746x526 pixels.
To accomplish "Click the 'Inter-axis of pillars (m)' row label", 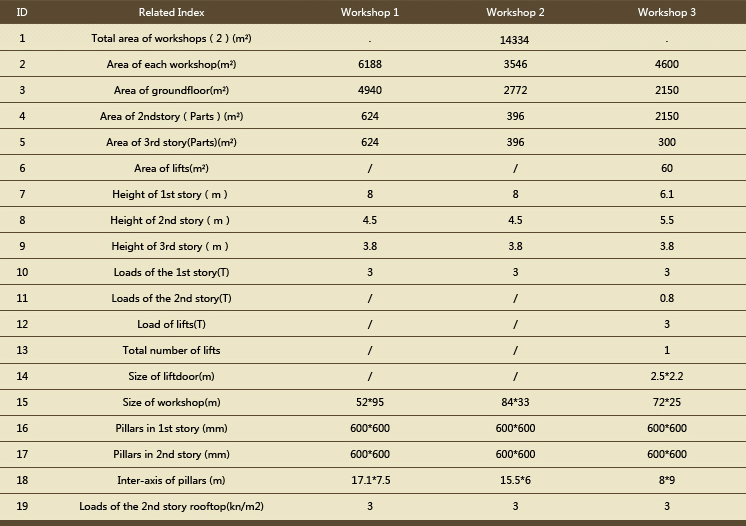I will pyautogui.click(x=171, y=480).
